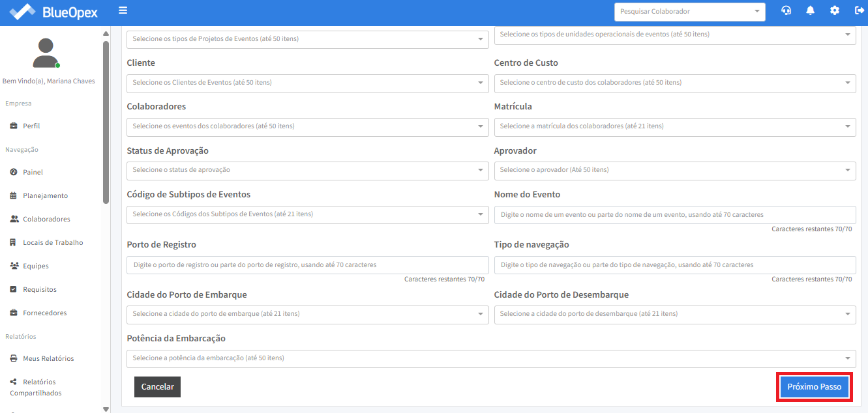Toggle the hamburger sidebar menu
Viewport: 868px width, 413px height.
click(123, 10)
